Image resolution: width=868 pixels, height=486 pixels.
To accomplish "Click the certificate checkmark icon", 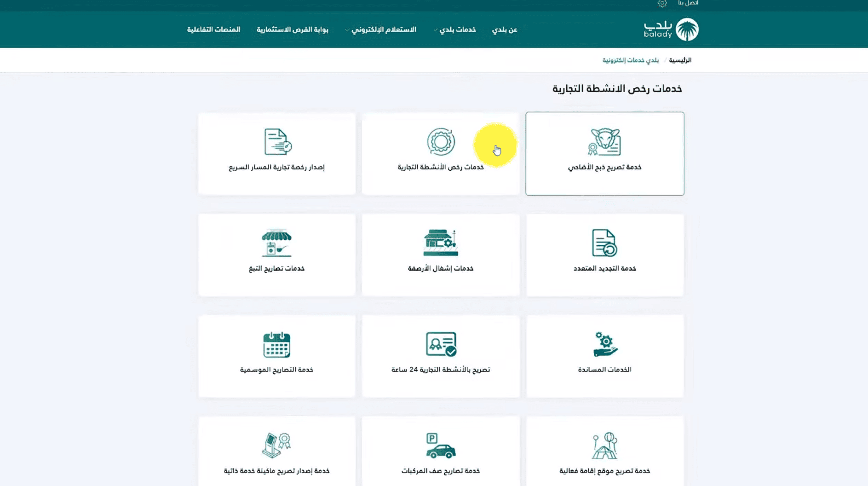I will coord(441,344).
